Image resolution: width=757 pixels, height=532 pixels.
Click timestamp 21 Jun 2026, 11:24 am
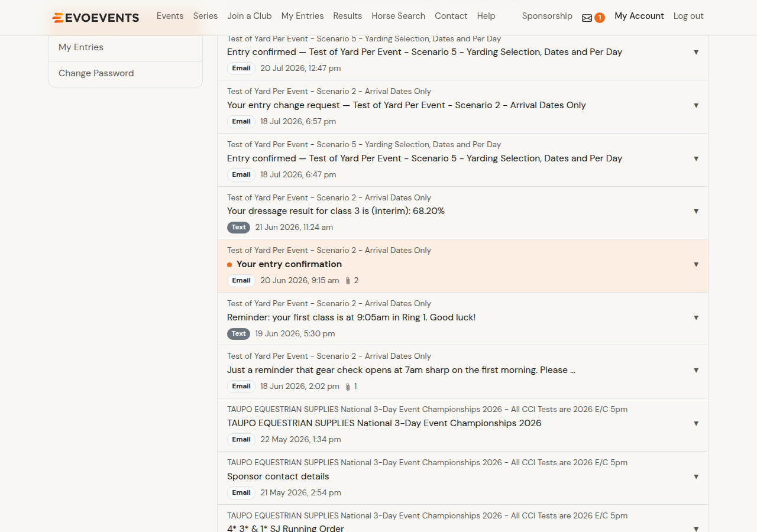click(294, 228)
